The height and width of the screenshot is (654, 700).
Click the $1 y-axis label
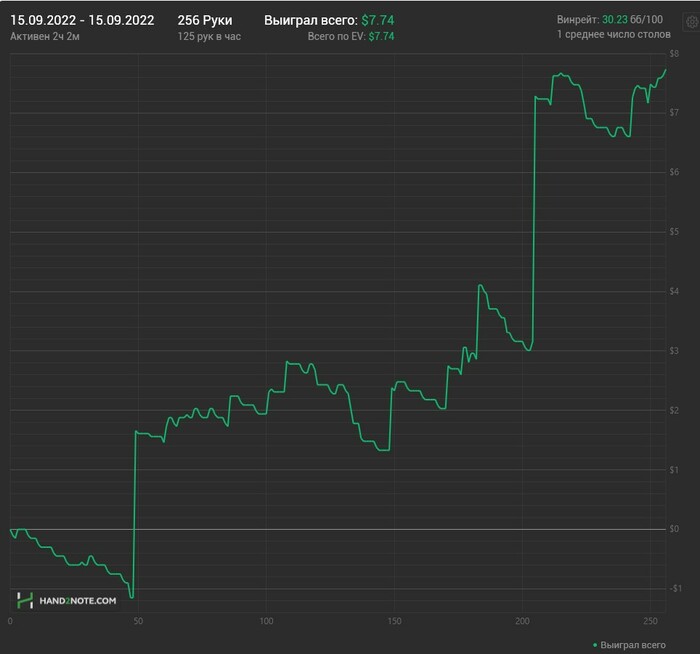click(x=674, y=470)
